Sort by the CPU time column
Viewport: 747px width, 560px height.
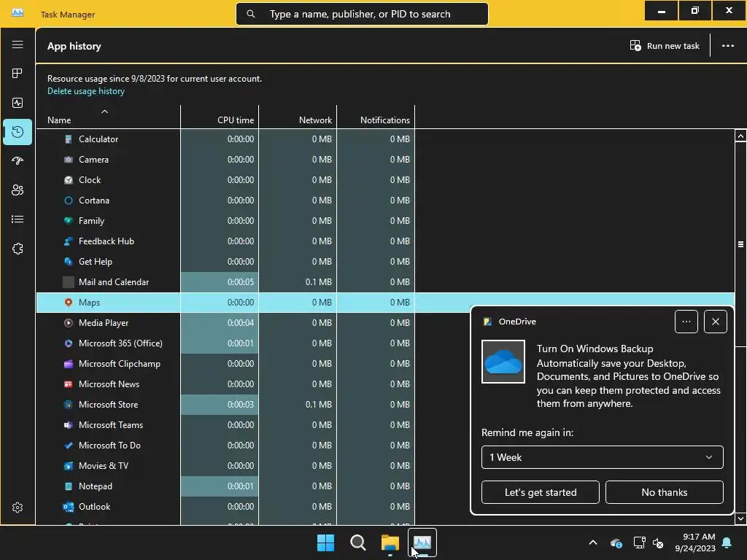(x=220, y=117)
